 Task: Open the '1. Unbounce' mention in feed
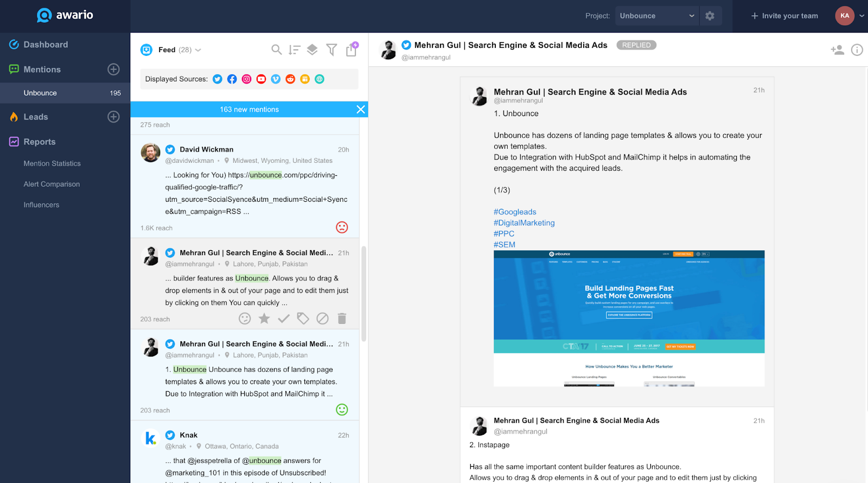tap(245, 374)
